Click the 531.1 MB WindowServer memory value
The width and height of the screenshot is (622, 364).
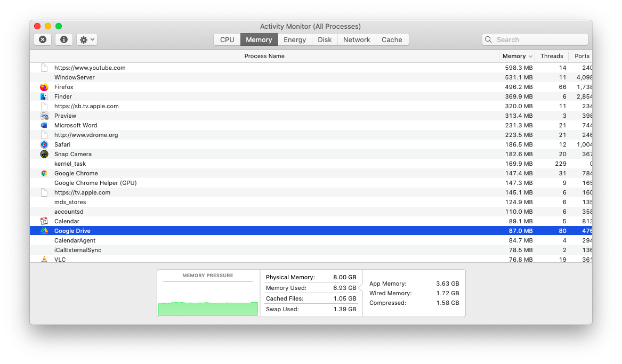519,77
